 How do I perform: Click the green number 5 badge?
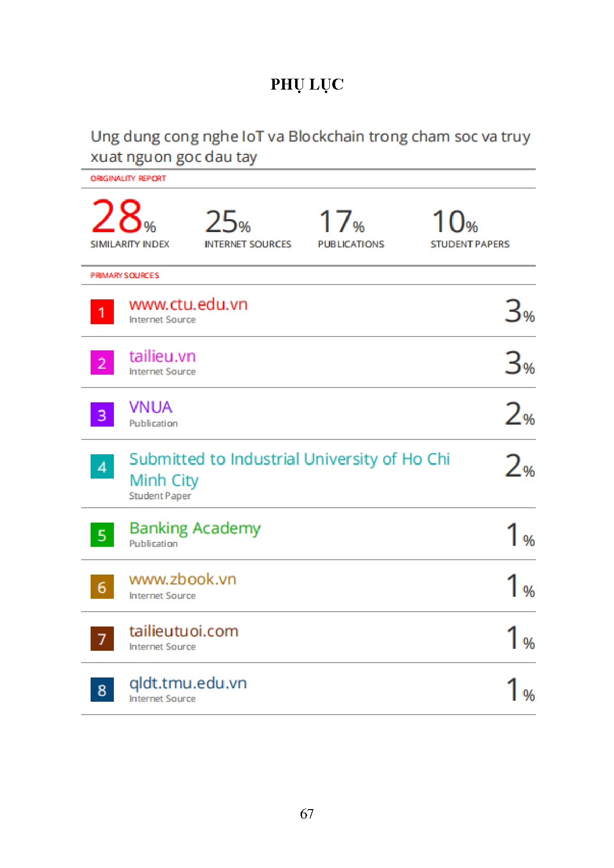pos(102,535)
